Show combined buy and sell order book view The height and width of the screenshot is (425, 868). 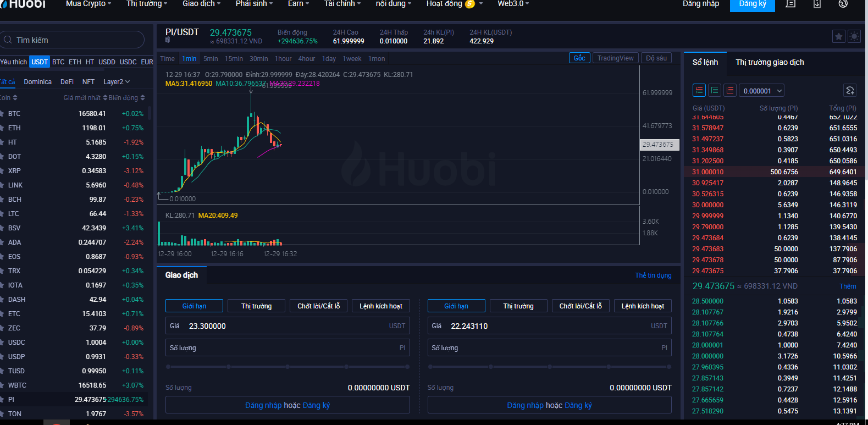pos(699,90)
